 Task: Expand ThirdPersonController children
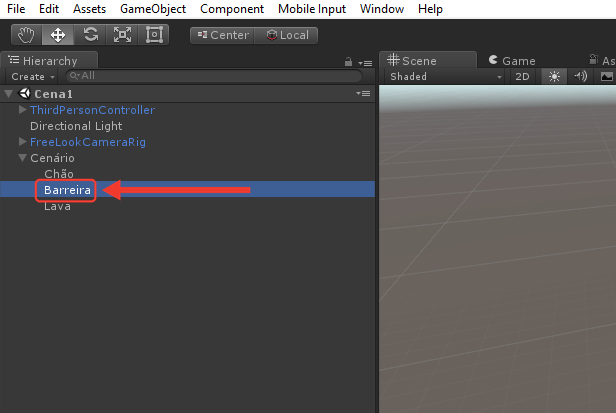tap(22, 110)
